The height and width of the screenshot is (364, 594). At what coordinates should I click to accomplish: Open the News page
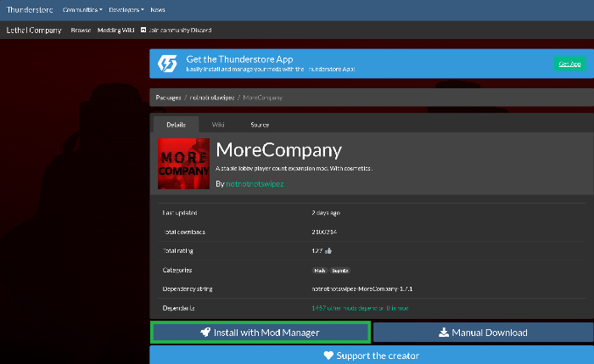[x=158, y=10]
